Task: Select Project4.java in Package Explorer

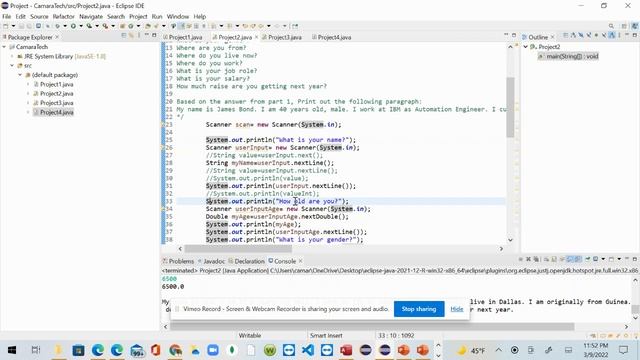Action: point(56,112)
